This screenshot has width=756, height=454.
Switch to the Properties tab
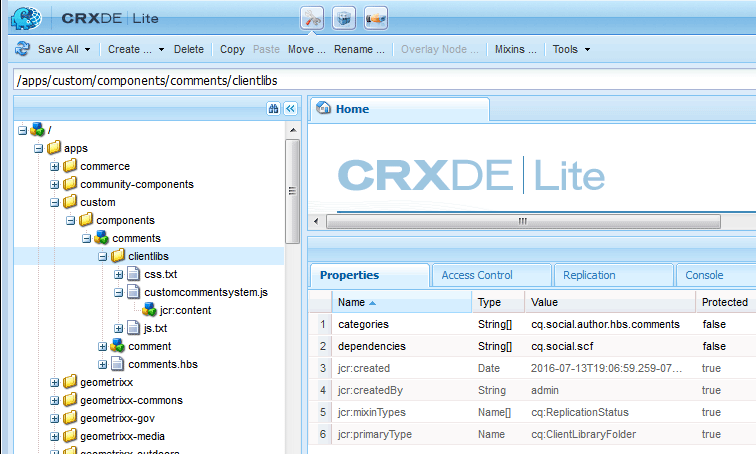(369, 275)
